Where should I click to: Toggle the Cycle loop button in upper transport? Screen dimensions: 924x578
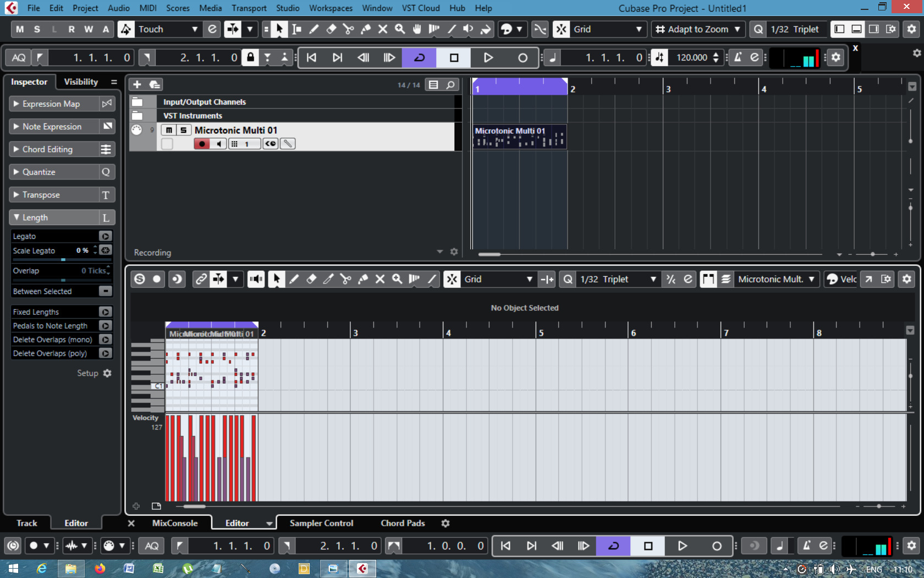[x=419, y=57]
